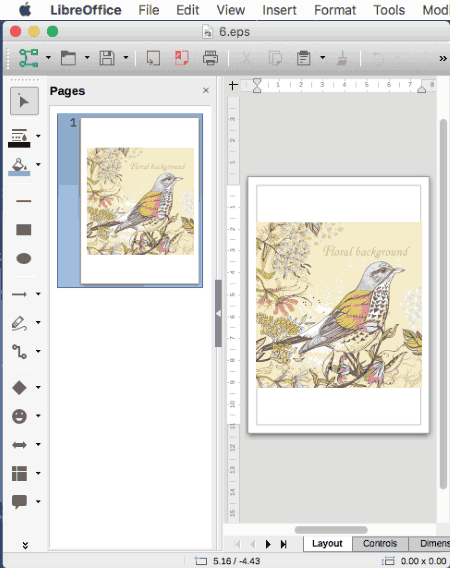Open the View menu

(x=230, y=10)
